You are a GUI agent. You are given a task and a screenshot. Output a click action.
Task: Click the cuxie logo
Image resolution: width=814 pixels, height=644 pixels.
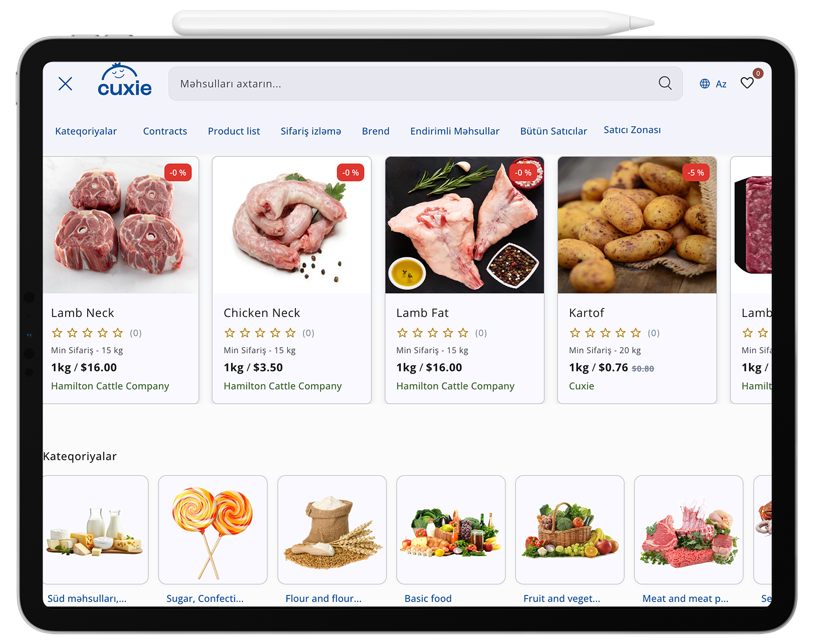(124, 80)
